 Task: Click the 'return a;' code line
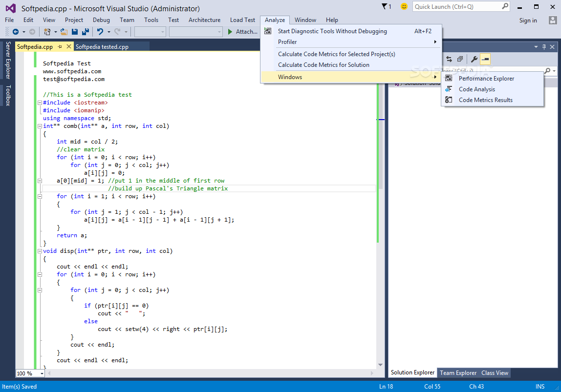pyautogui.click(x=71, y=235)
